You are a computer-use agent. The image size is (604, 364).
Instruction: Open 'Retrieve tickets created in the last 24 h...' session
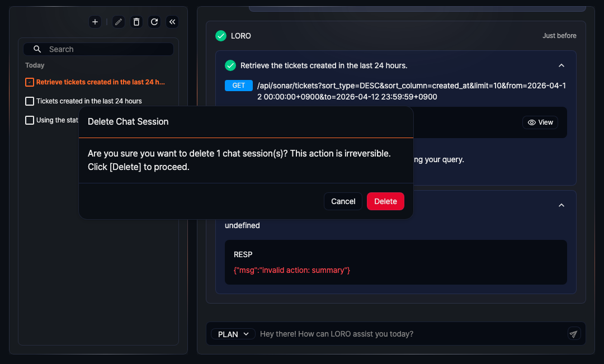pyautogui.click(x=101, y=82)
